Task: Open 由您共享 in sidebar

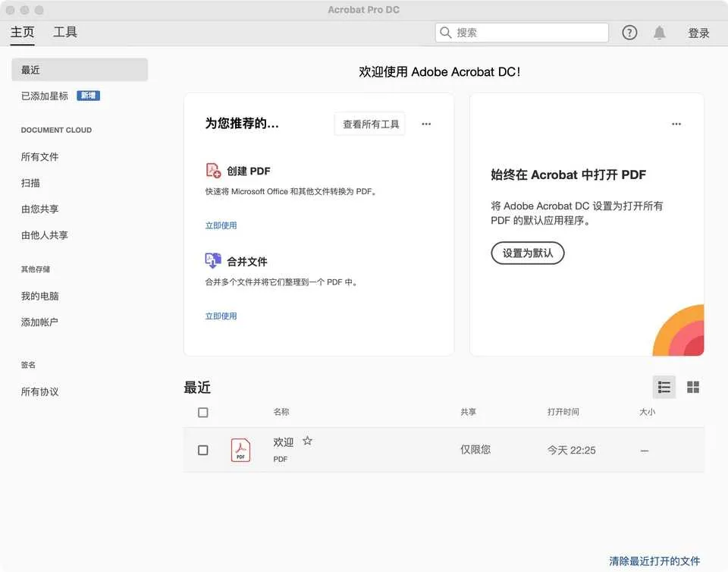Action: point(40,209)
